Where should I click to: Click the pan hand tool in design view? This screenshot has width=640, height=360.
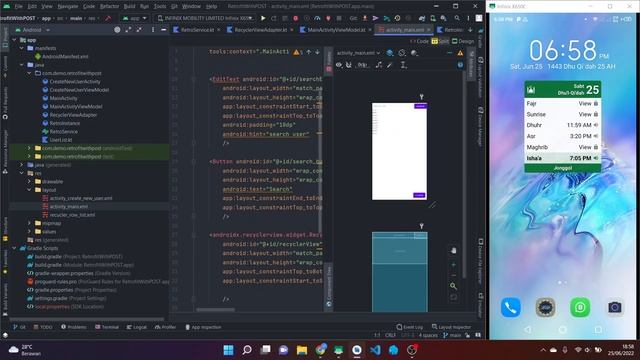pos(453,251)
